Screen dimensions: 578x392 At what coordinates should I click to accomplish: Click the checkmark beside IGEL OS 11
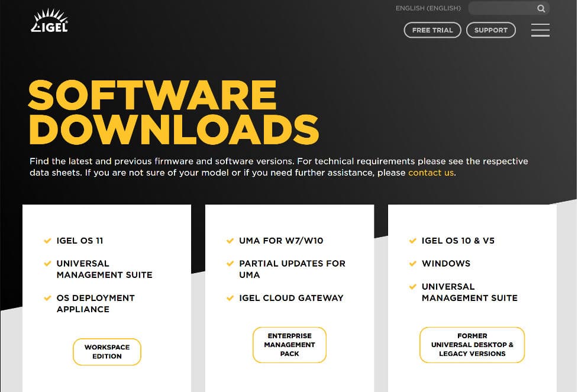(47, 241)
